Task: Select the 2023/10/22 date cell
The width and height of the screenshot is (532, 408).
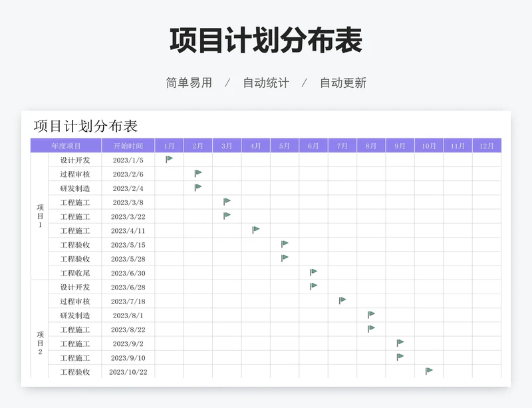Action: [128, 372]
